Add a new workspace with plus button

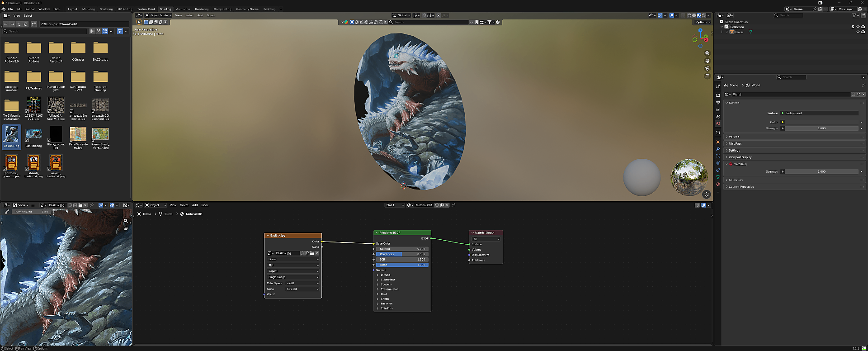tap(281, 9)
